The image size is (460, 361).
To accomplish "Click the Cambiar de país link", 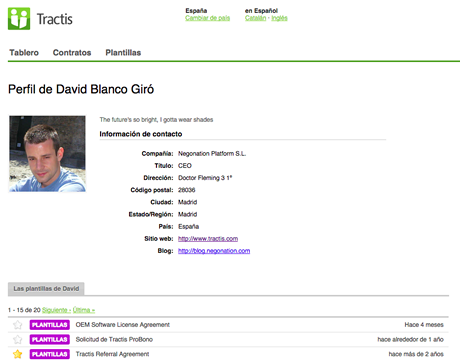I will point(208,18).
